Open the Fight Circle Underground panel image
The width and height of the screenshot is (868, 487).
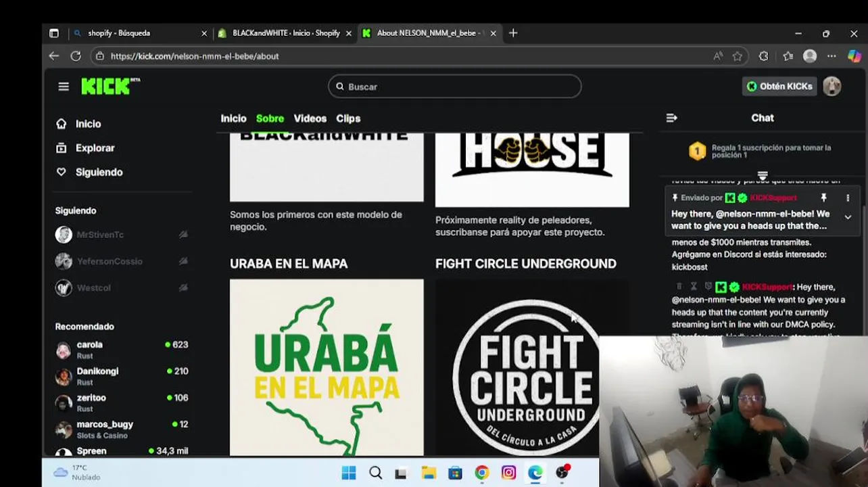pyautogui.click(x=517, y=367)
